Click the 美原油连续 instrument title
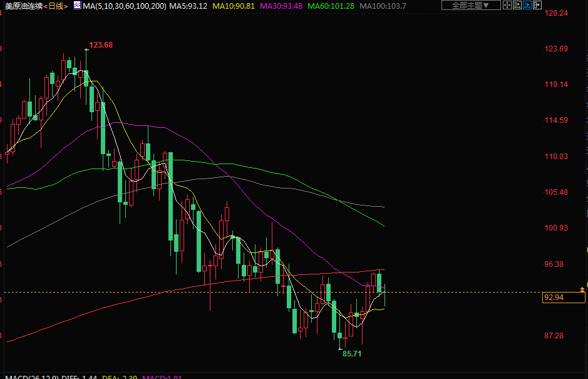The height and width of the screenshot is (379, 588). (23, 6)
